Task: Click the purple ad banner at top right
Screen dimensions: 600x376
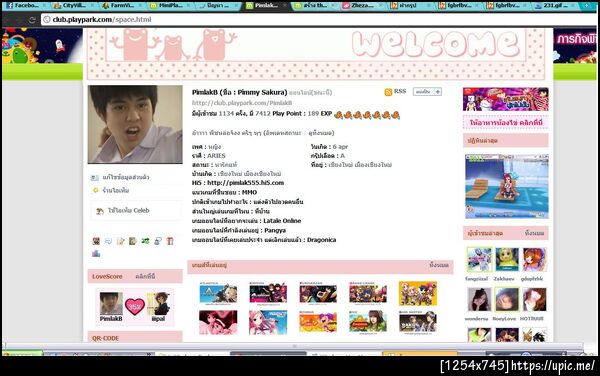Action: [x=505, y=99]
